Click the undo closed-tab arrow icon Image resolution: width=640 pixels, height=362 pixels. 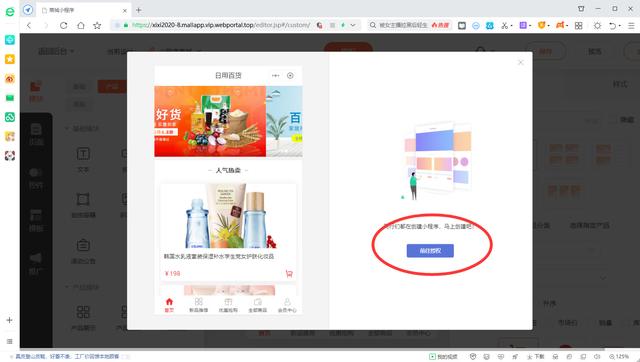[612, 26]
